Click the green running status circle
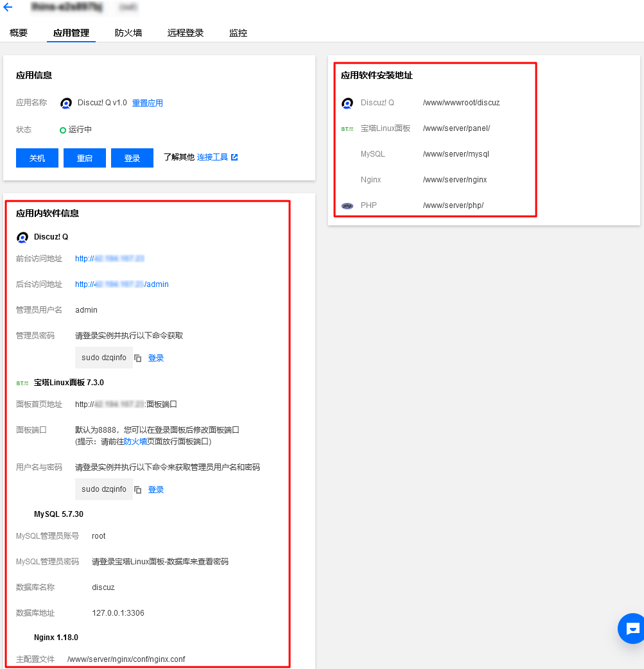Viewport: 644px width, 669px height. [63, 130]
